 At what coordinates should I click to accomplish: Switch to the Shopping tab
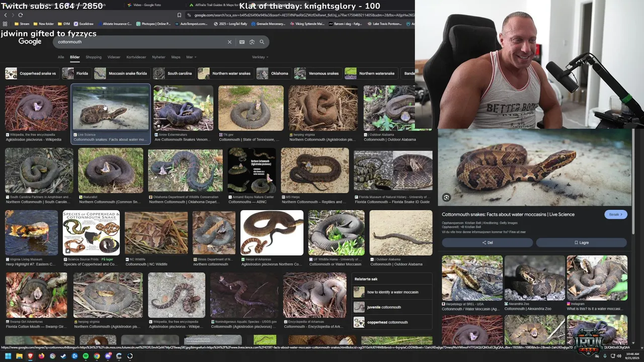[94, 57]
